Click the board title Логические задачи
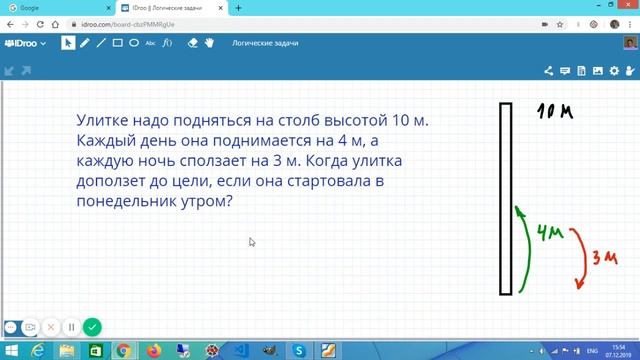This screenshot has width=640, height=360. coord(265,43)
